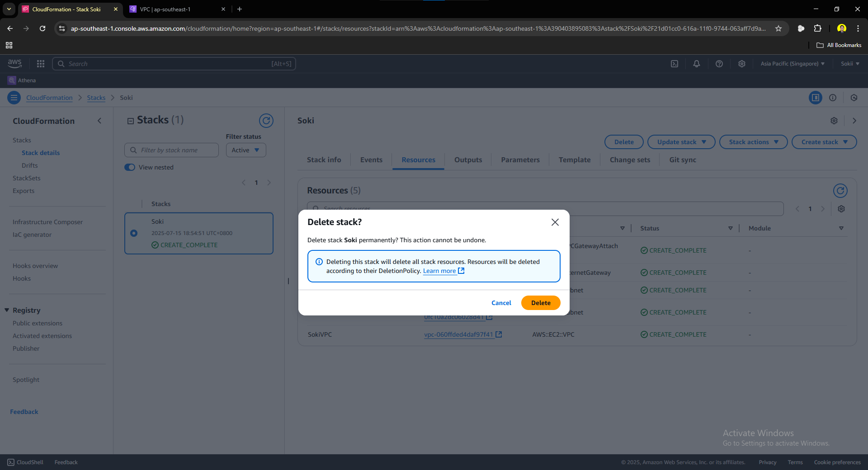Go to next page of stacks
Image resolution: width=868 pixels, height=470 pixels.
tap(269, 183)
